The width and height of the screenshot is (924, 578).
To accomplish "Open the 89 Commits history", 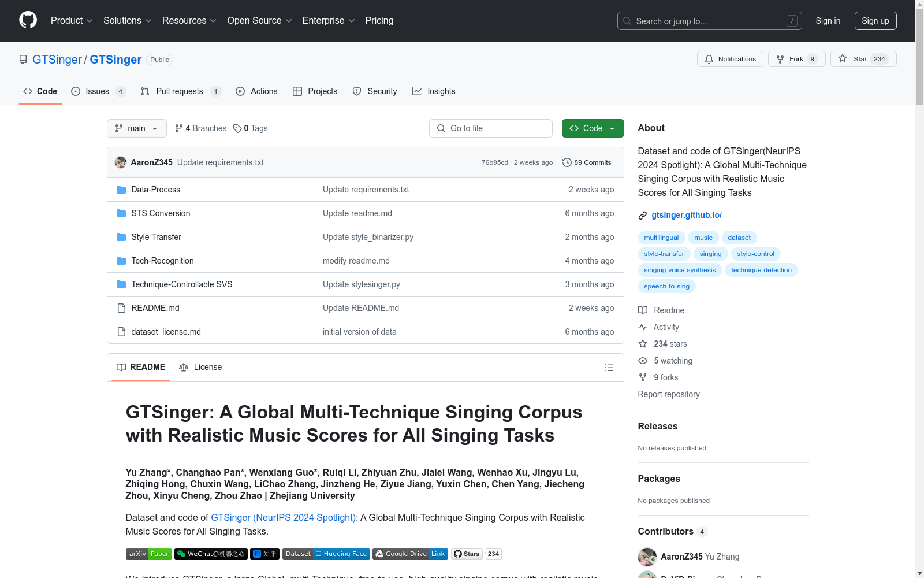I will [587, 162].
